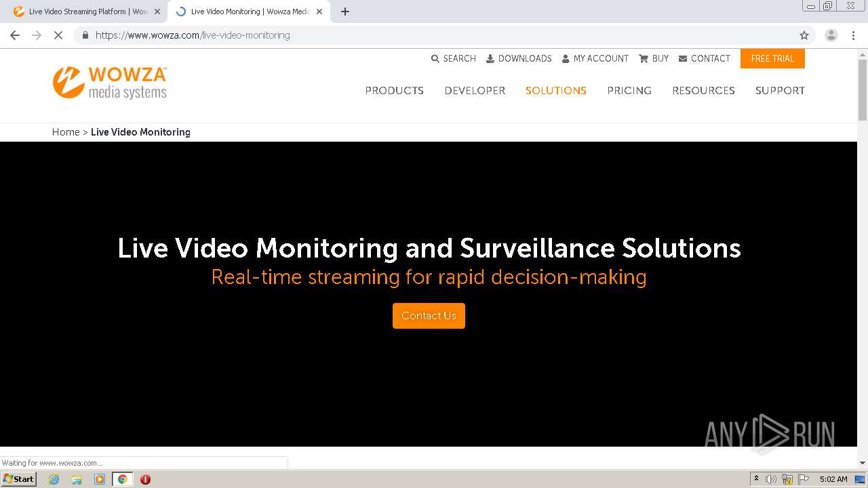Click the orange Free Trial button
Image resolution: width=868 pixels, height=488 pixels.
pos(772,59)
